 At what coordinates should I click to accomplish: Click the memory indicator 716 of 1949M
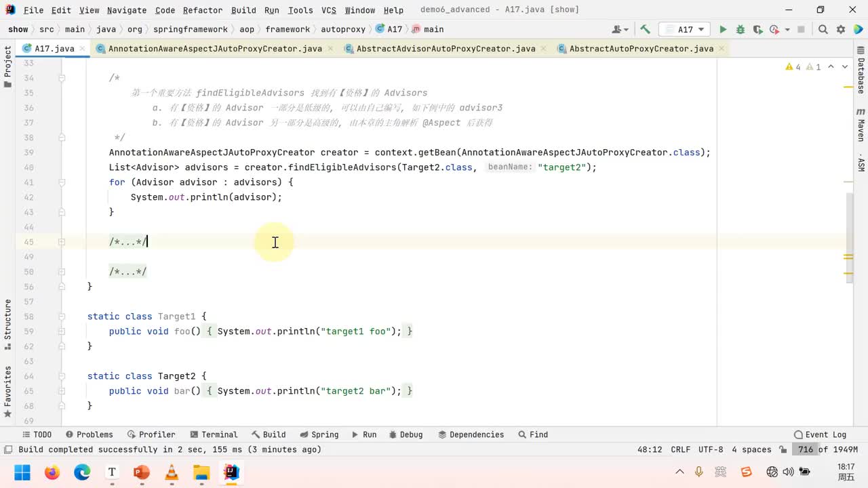[827, 449]
